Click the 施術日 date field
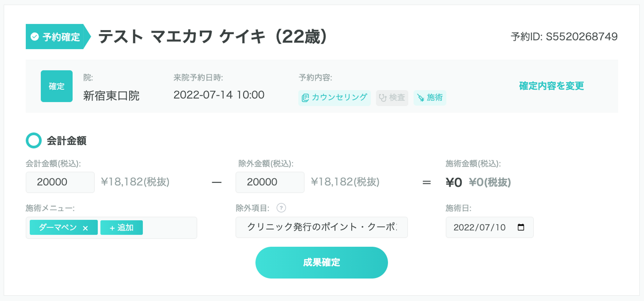 (480, 227)
